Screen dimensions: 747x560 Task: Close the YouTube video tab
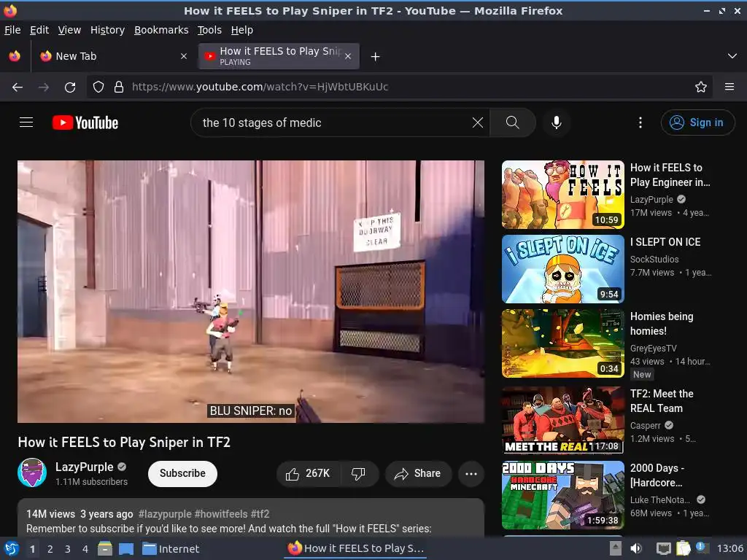tap(348, 56)
